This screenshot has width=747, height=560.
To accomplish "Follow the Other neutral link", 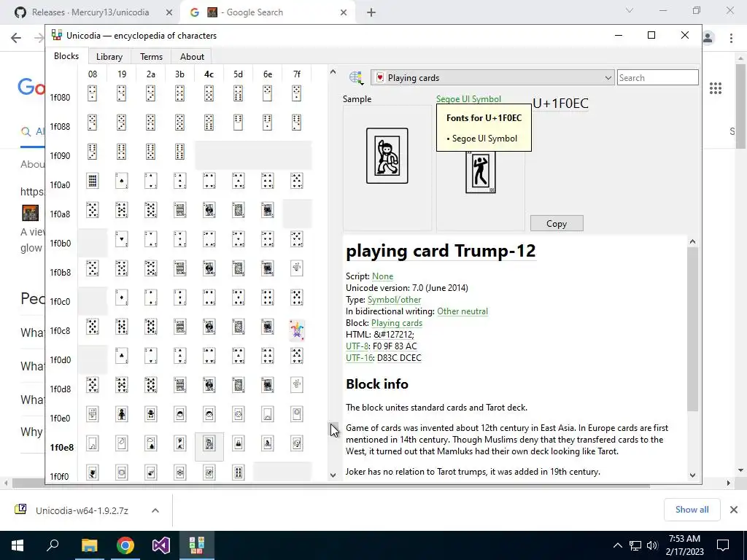I will (462, 311).
